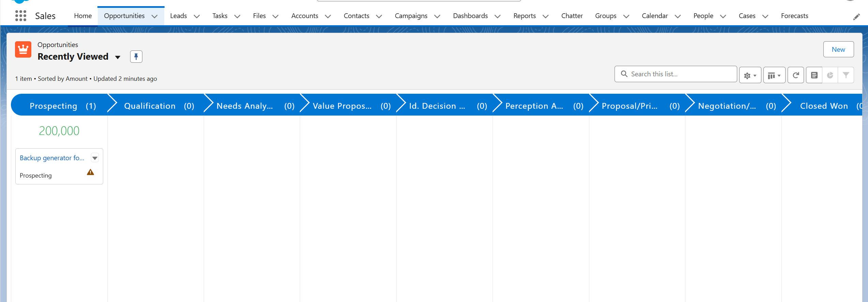Click the edit list inline icon

coord(814,75)
